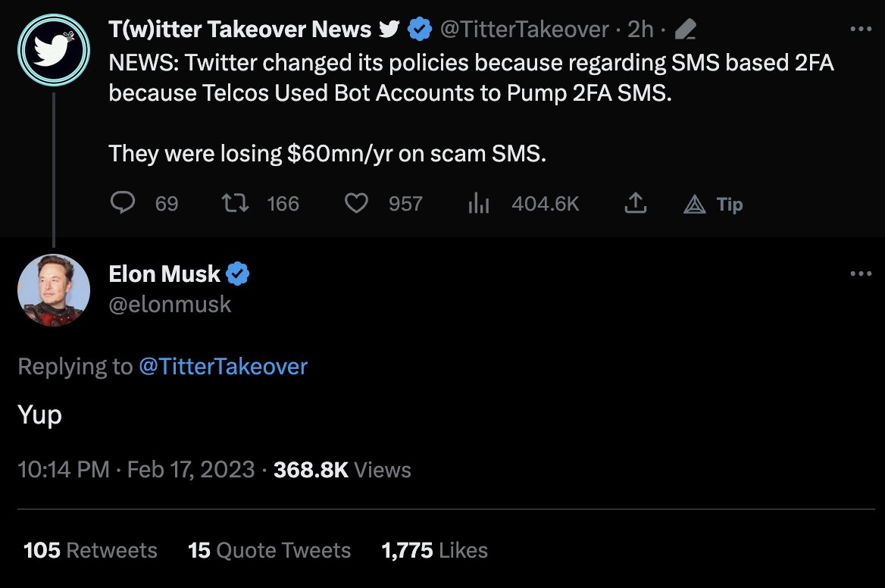Viewport: 885px width, 588px height.
Task: Click the reply icon on the news tweet
Action: pos(123,203)
